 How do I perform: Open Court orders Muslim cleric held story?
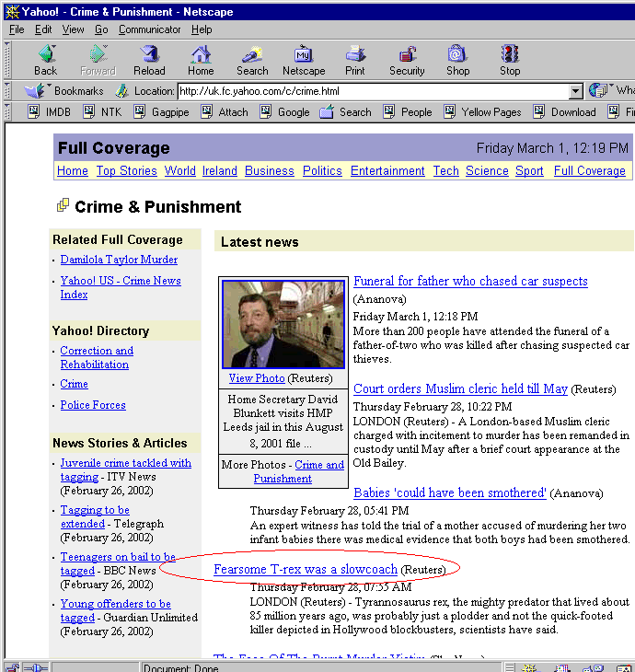click(x=460, y=388)
